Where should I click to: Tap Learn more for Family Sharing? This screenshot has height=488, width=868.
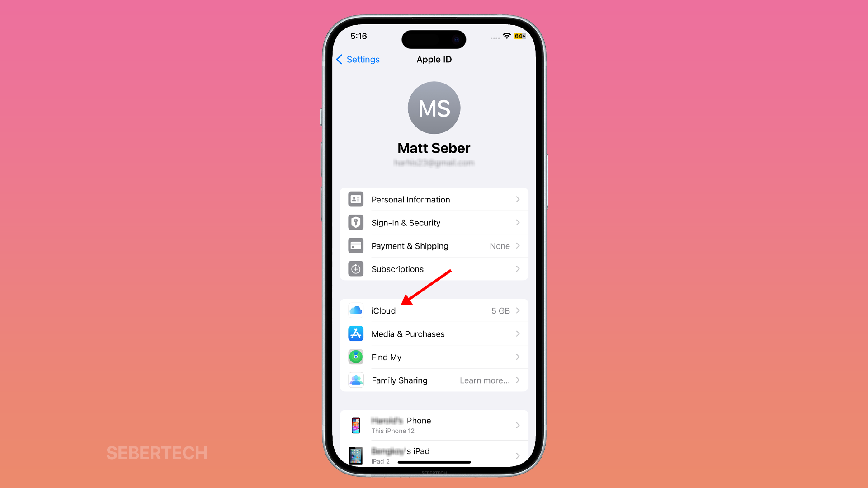pos(485,380)
